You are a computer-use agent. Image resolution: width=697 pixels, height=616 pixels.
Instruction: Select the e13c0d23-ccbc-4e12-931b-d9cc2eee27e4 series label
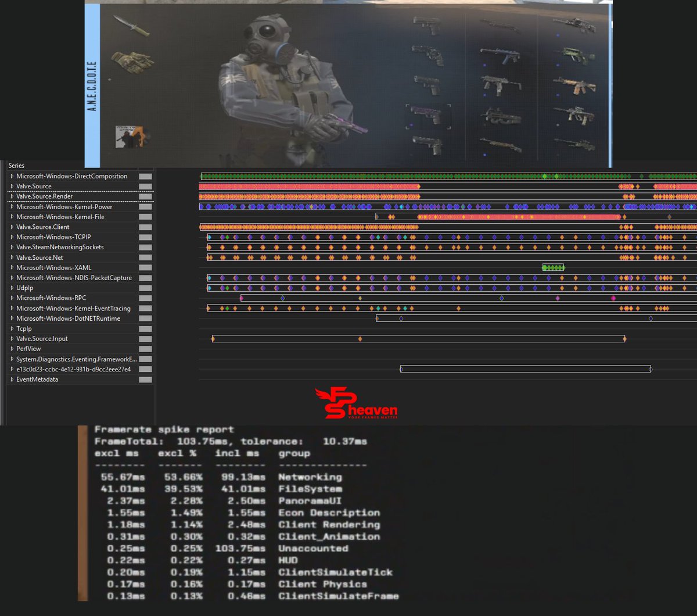(73, 370)
